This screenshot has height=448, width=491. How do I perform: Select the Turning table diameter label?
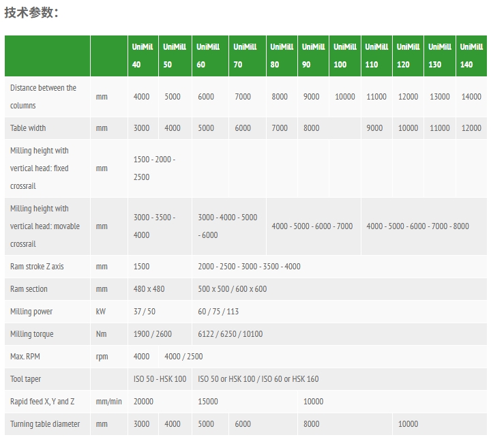tap(45, 424)
